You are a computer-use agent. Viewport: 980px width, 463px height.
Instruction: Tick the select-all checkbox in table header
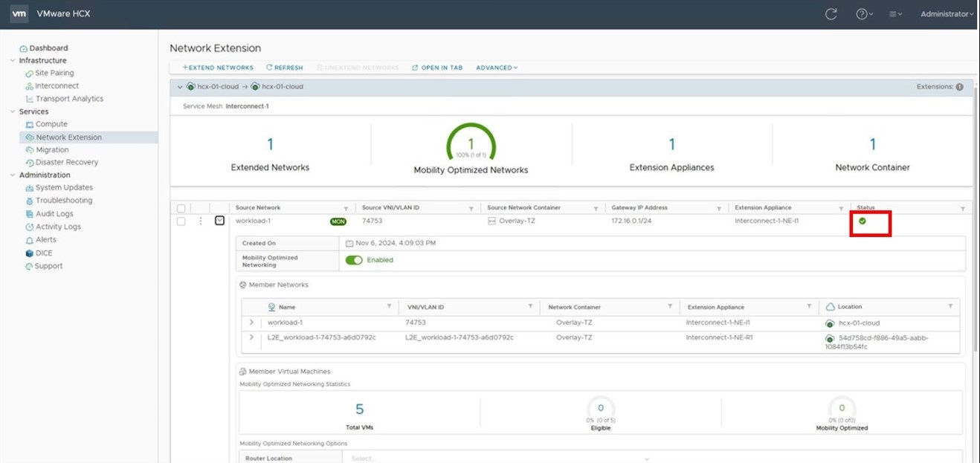click(x=181, y=208)
